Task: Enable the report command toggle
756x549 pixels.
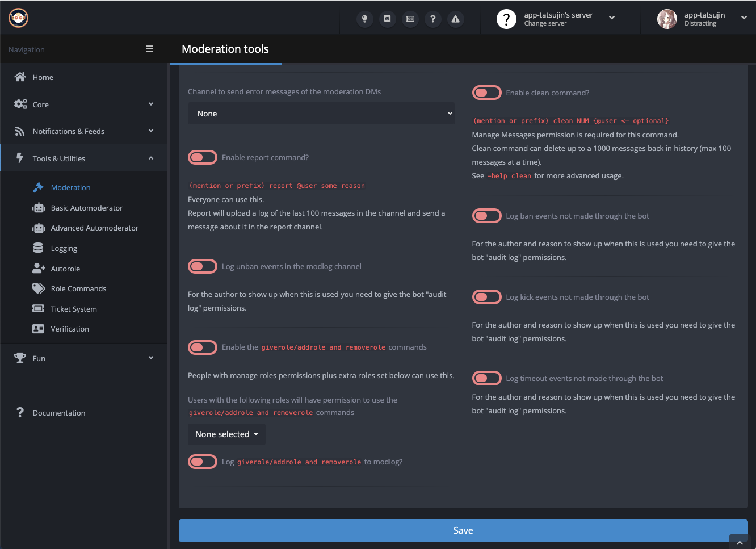Action: tap(203, 157)
